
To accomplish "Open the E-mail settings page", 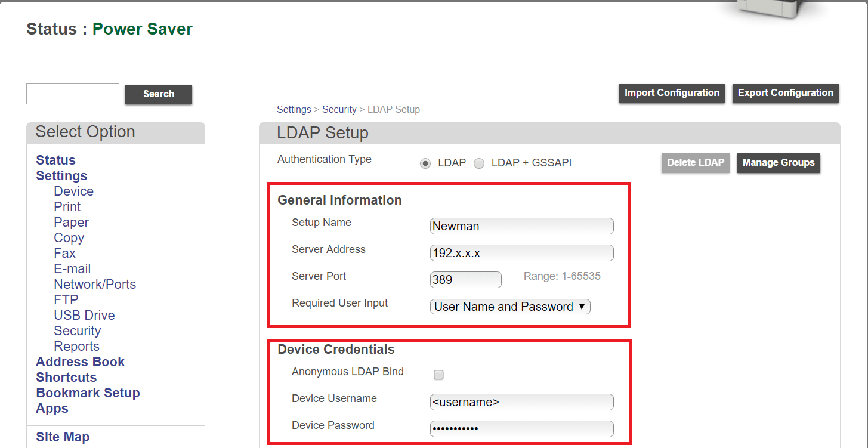I will click(x=72, y=268).
